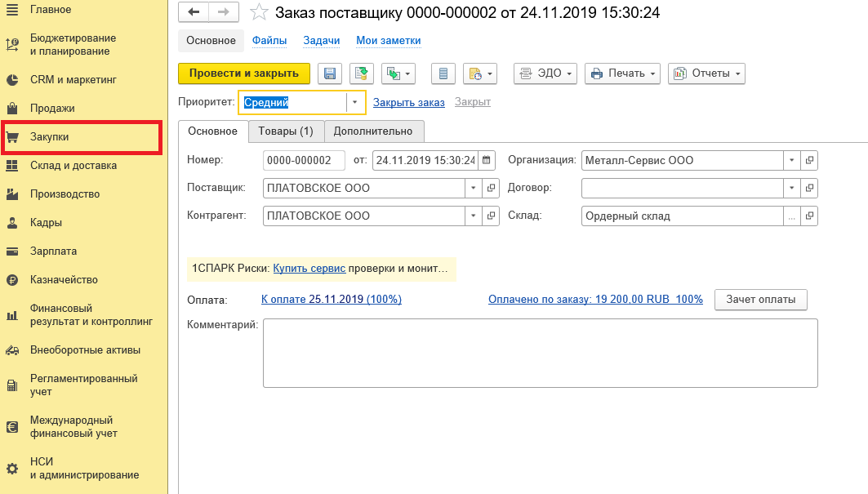
Task: Open the create-based-on icon menu
Action: point(398,73)
